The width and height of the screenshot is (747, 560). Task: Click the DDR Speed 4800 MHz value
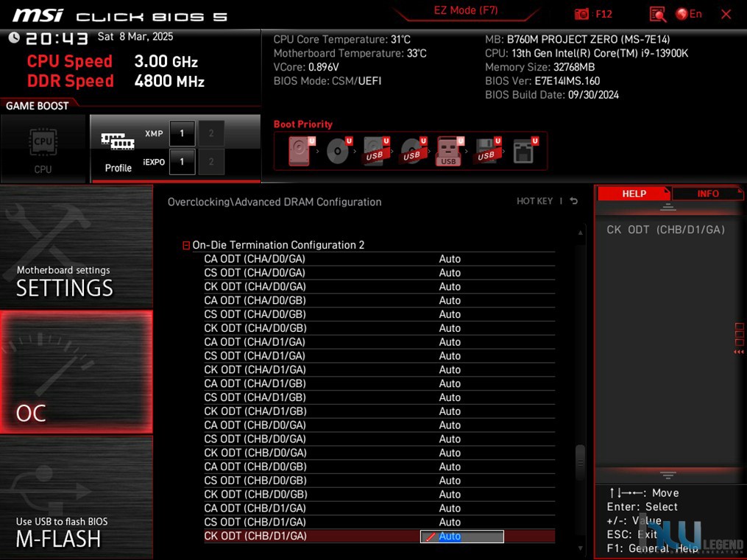point(169,81)
